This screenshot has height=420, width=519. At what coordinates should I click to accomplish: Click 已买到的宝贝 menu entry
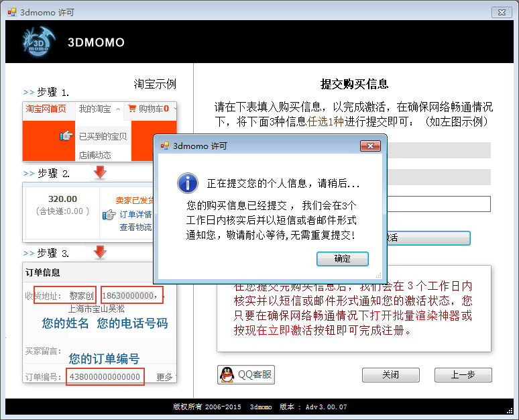point(103,136)
